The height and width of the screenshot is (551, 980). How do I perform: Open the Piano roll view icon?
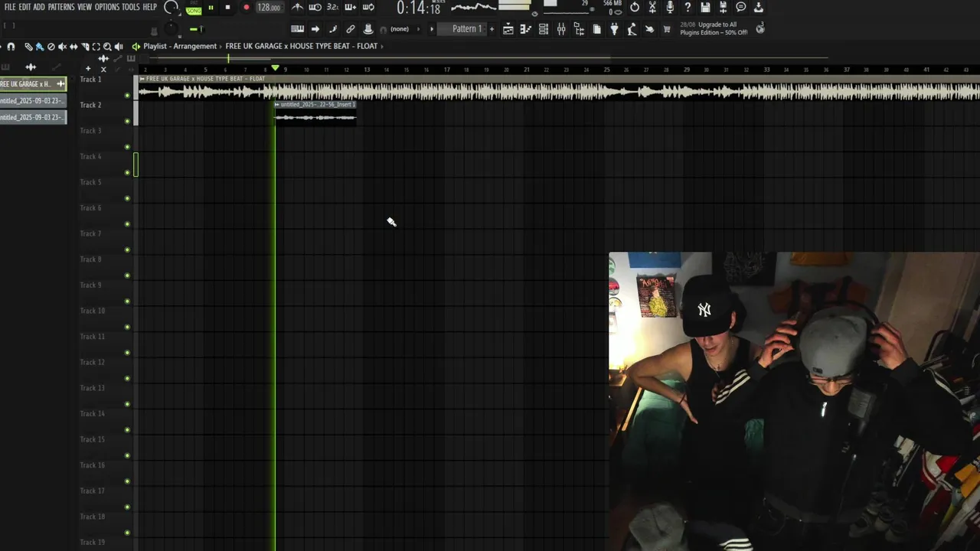[526, 29]
